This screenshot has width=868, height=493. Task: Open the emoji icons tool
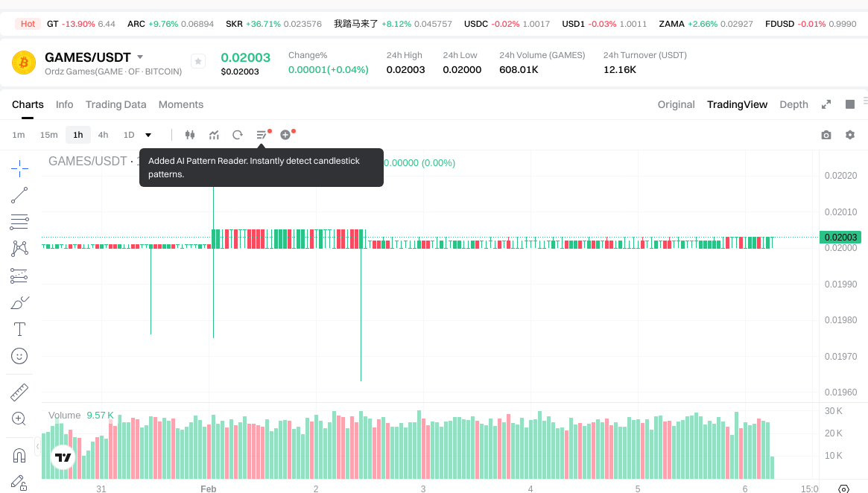pyautogui.click(x=19, y=356)
